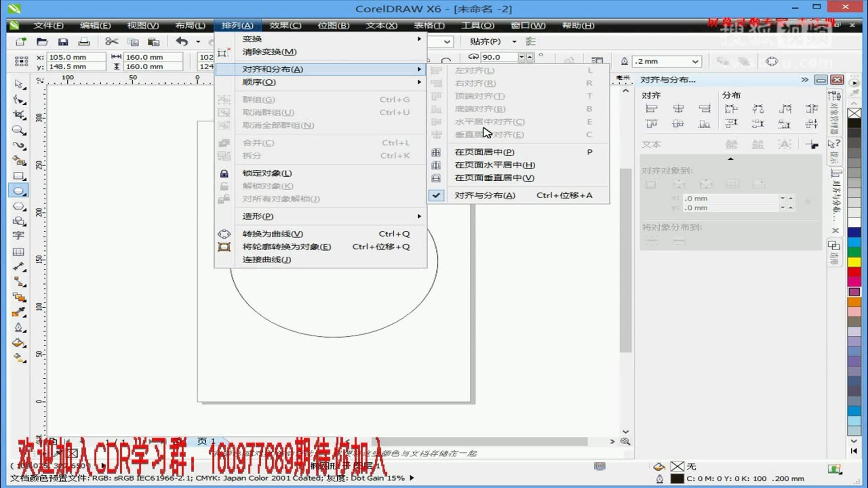
Task: Select the Text tool (字)
Action: 19,236
